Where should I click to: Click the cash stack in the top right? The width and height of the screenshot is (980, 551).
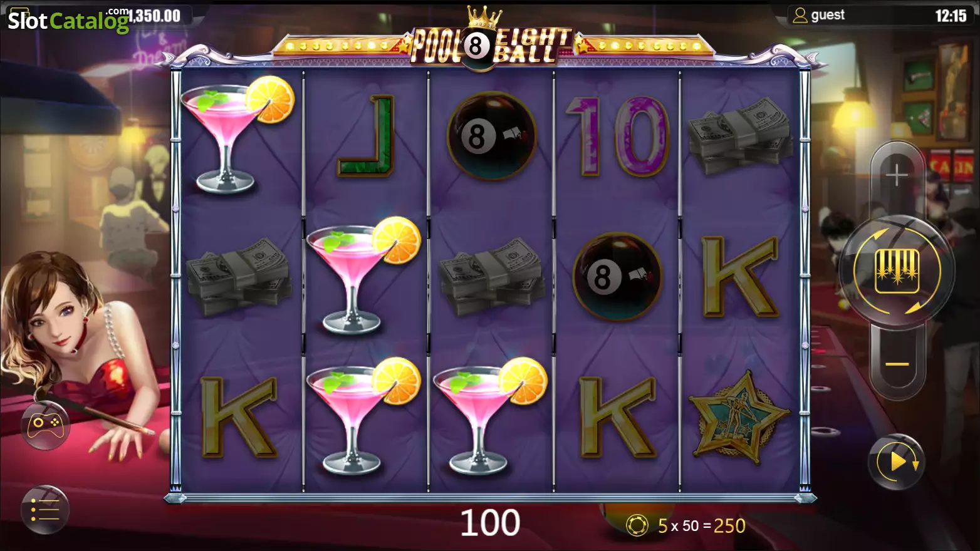(741, 136)
